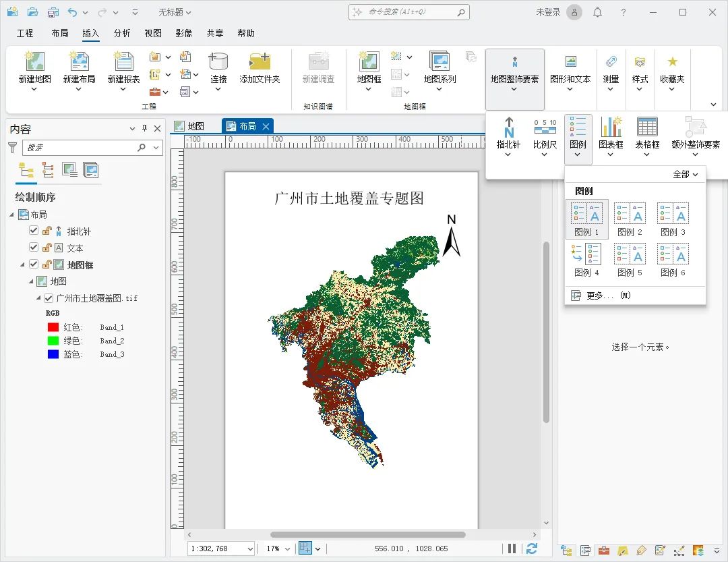Click the refresh icon in status bar
Screen dimensions: 728x562
(532, 549)
